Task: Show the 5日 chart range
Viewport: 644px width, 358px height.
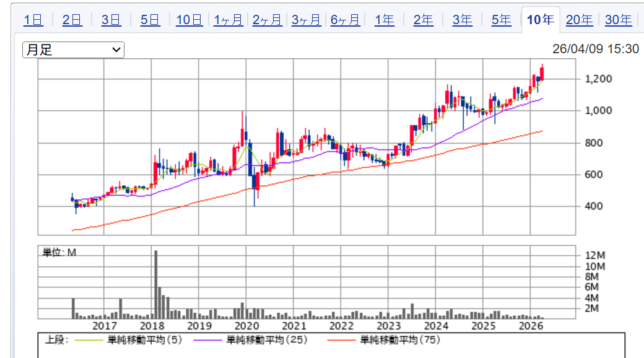Action: [150, 20]
